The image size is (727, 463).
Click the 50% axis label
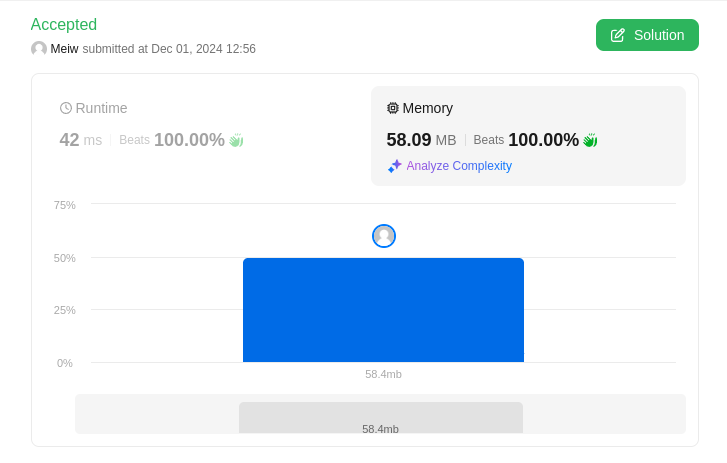(64, 258)
